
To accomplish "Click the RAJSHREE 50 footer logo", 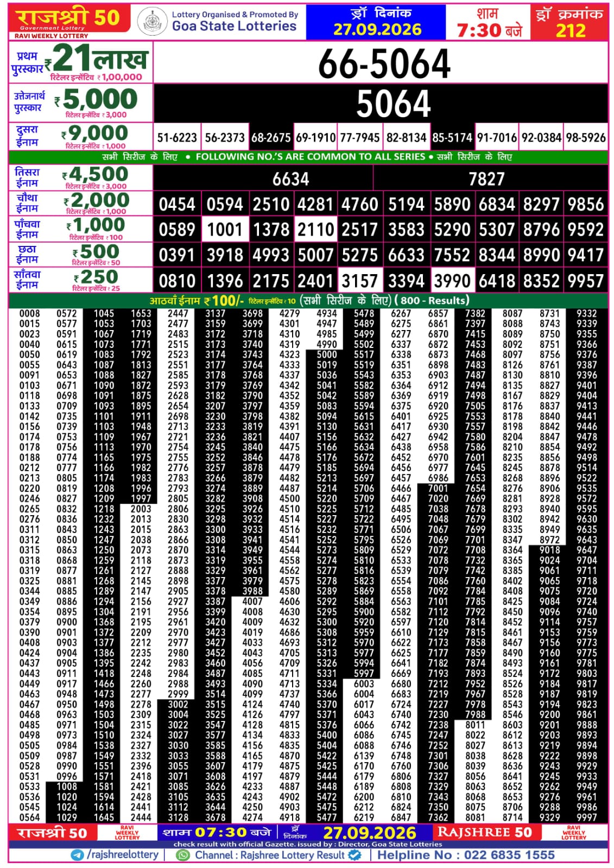I will (x=485, y=832).
